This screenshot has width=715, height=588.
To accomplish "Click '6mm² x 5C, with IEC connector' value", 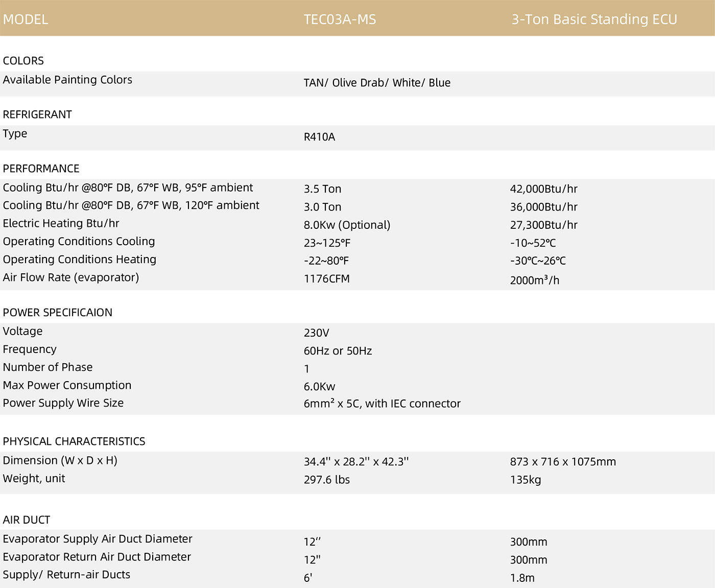I will [382, 404].
